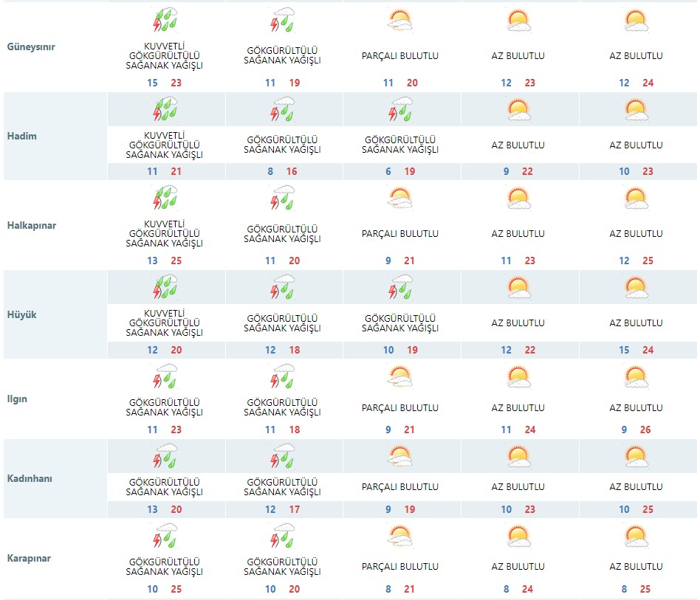Image resolution: width=700 pixels, height=600 pixels.
Task: Open the Kadınhanı district label
Action: [30, 479]
